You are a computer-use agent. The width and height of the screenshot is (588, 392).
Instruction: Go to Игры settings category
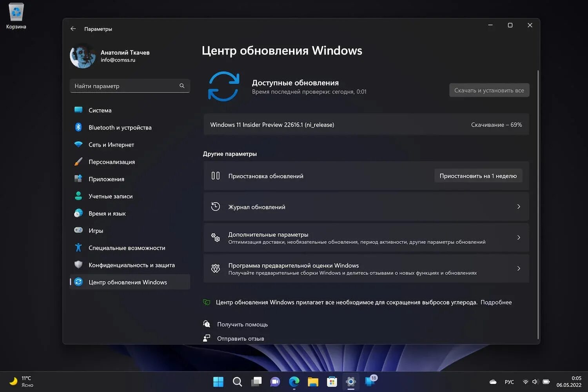click(130, 231)
